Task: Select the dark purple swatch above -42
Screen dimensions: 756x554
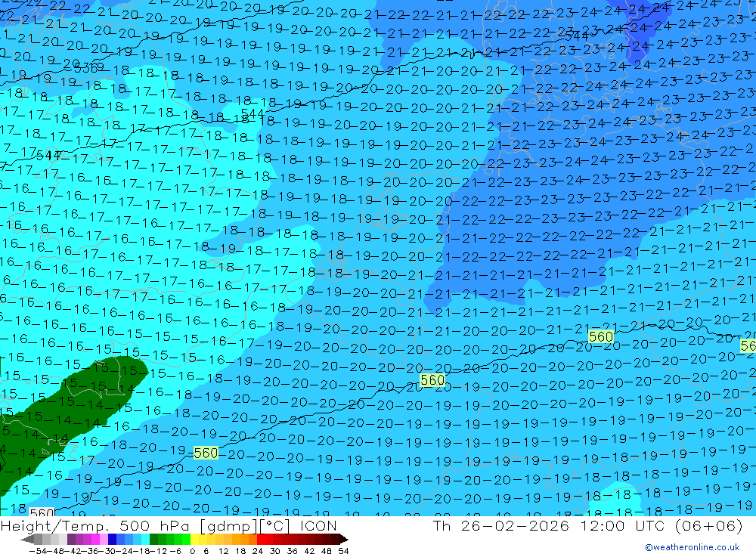Action: (x=71, y=539)
